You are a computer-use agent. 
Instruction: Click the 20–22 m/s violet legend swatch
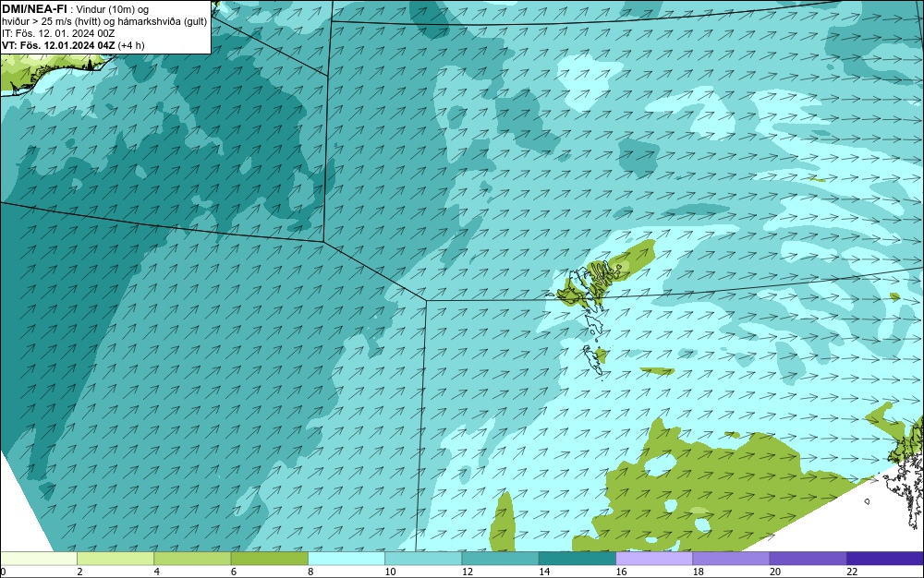808,558
